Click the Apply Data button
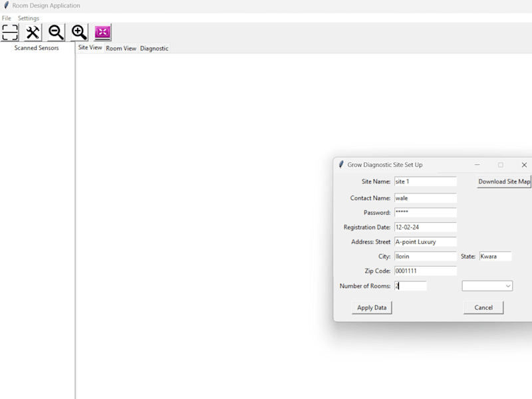 tap(372, 308)
